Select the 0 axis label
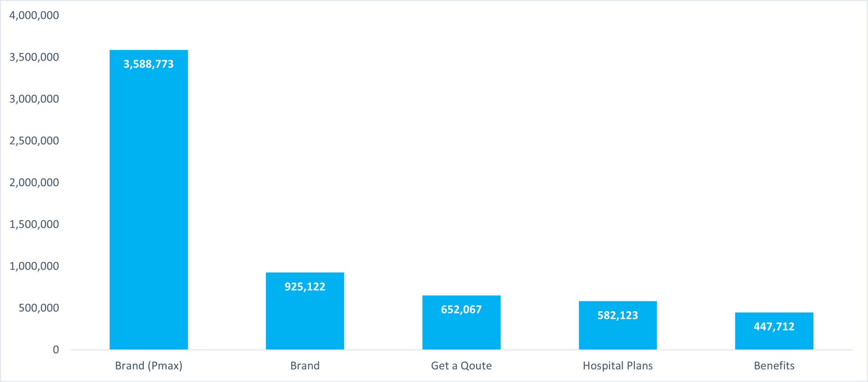The width and height of the screenshot is (868, 382). click(56, 350)
